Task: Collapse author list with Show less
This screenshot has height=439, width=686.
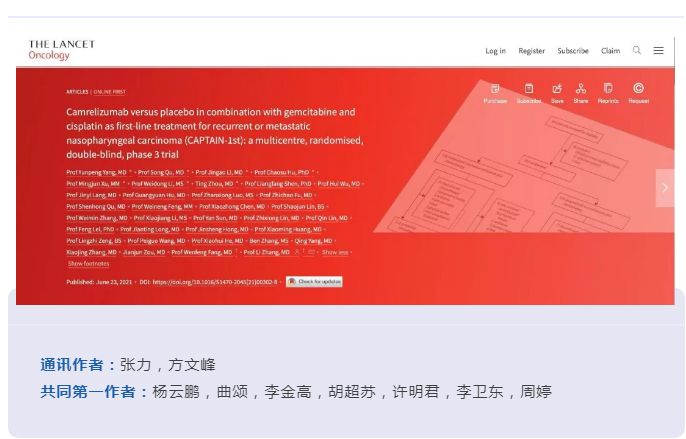Action: pyautogui.click(x=335, y=252)
